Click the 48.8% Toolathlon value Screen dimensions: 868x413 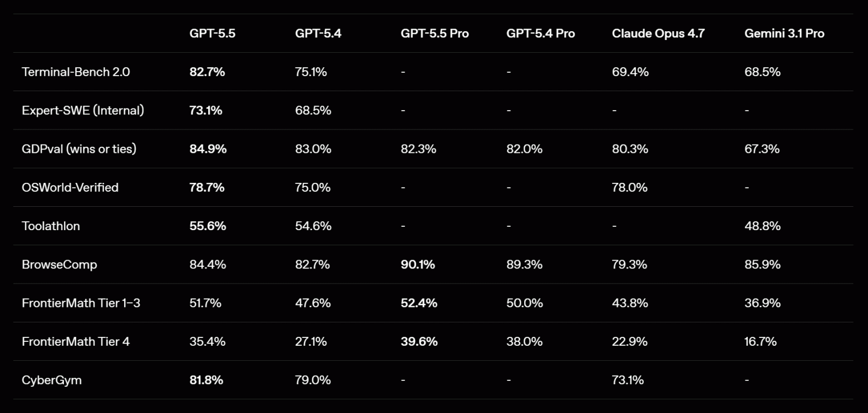(x=762, y=226)
